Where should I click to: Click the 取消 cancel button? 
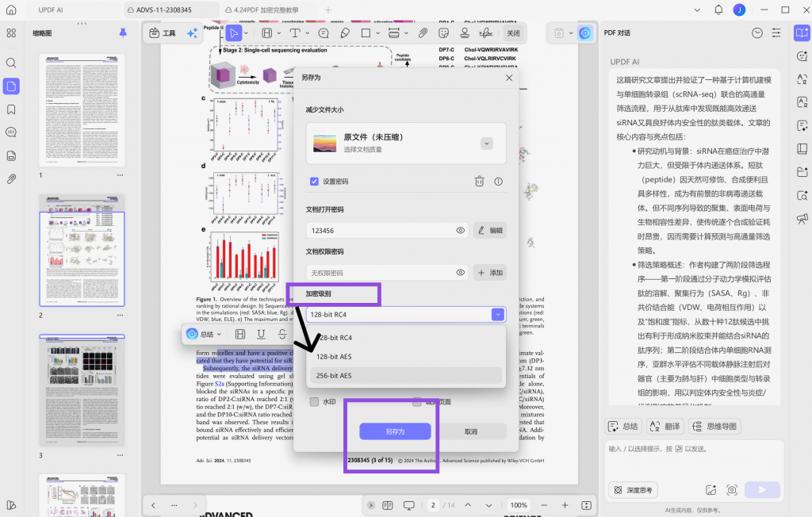pyautogui.click(x=471, y=431)
